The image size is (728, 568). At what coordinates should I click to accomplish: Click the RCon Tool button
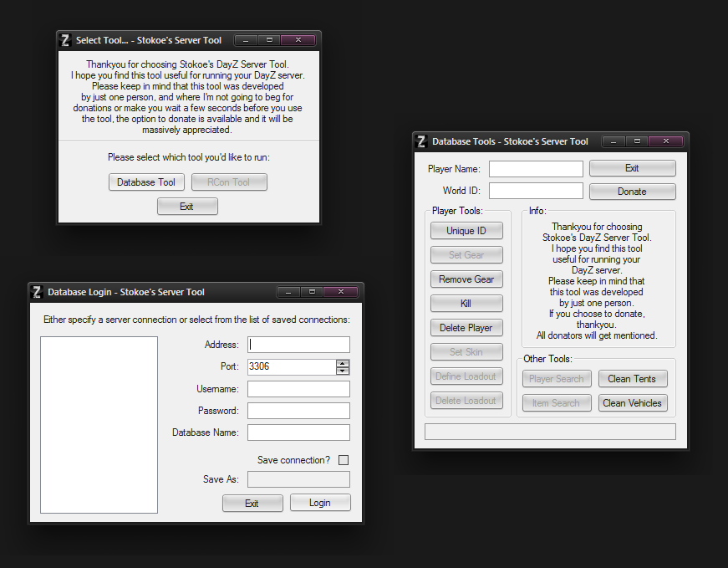pyautogui.click(x=229, y=182)
